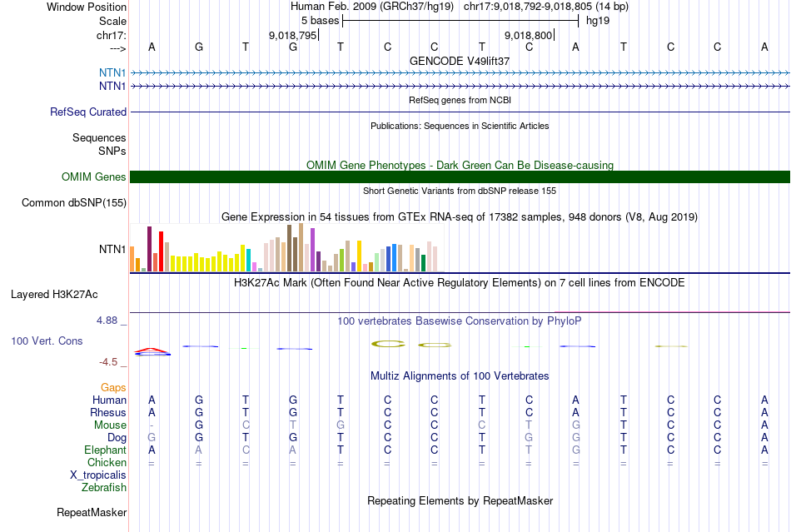Click the Human Feb. 2009 (GRCh37/hg19) assembly text
791x532 pixels.
click(x=372, y=7)
